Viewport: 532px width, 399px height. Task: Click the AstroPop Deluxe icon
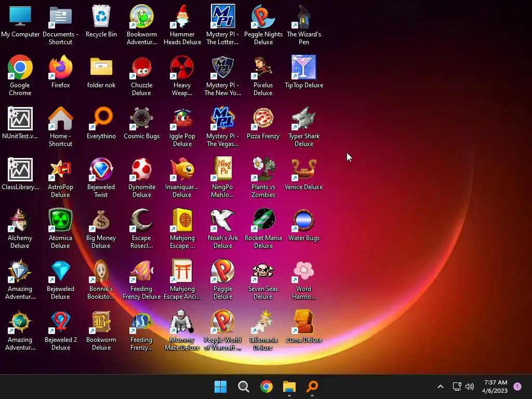point(60,169)
